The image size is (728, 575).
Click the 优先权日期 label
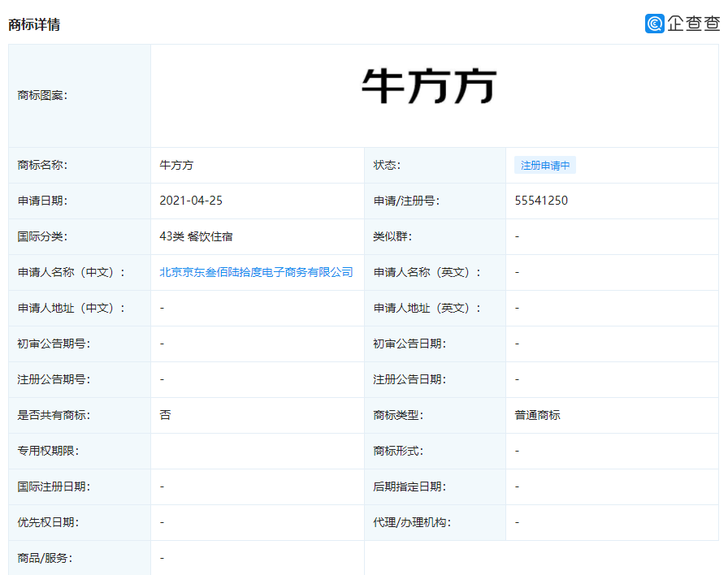tap(48, 522)
